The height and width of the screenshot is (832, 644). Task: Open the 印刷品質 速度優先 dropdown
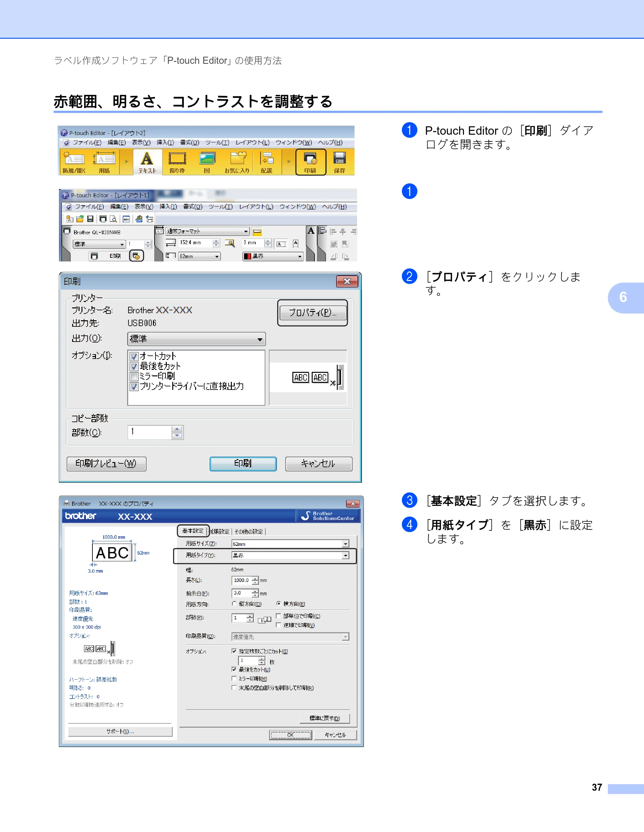[290, 637]
